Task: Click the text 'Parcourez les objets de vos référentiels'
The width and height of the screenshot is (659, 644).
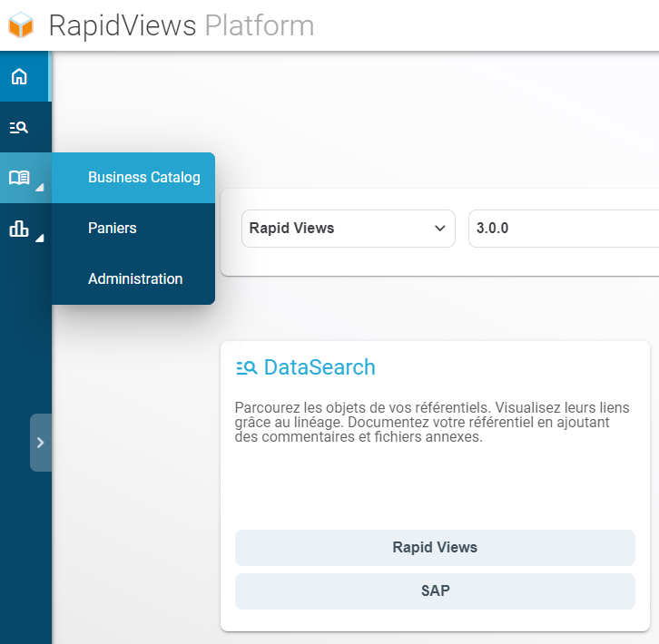Action: click(363, 407)
